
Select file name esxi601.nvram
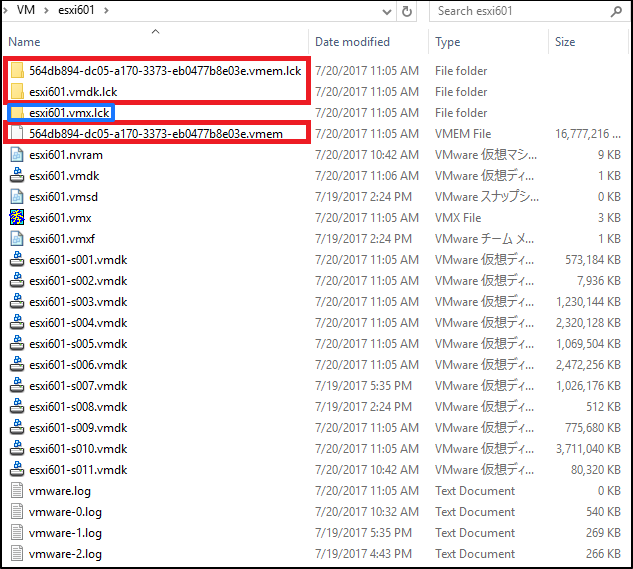[66, 155]
